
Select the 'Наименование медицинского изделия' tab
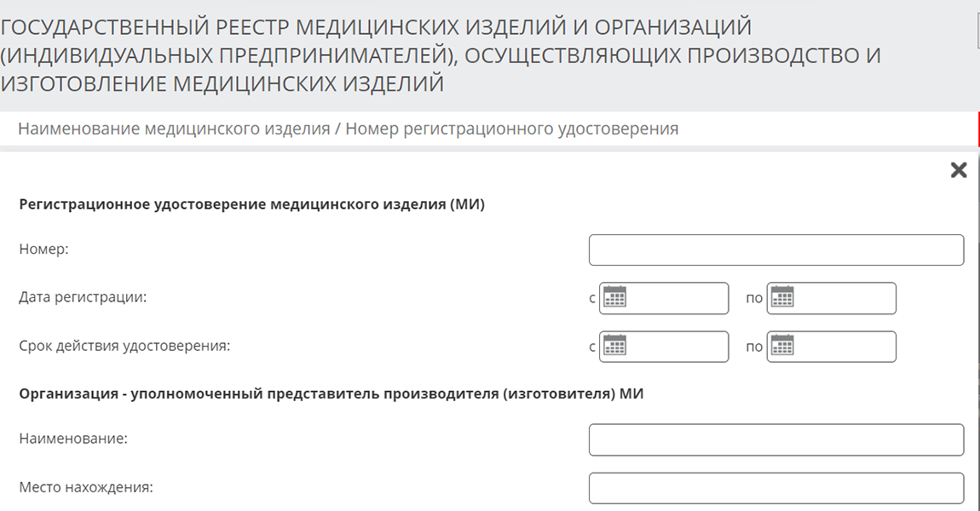[x=347, y=129]
